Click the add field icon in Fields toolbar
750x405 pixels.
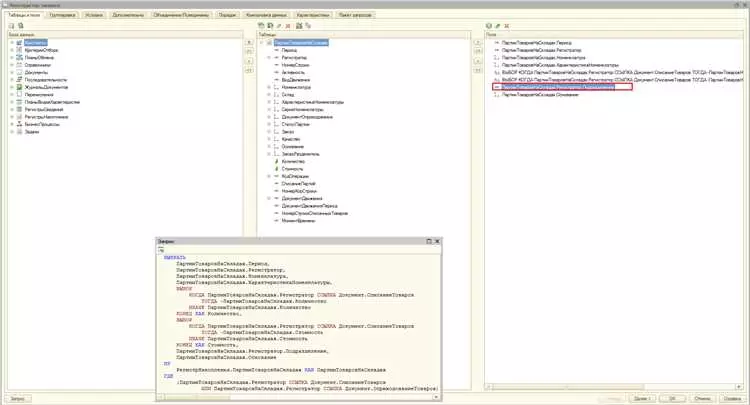pyautogui.click(x=489, y=26)
